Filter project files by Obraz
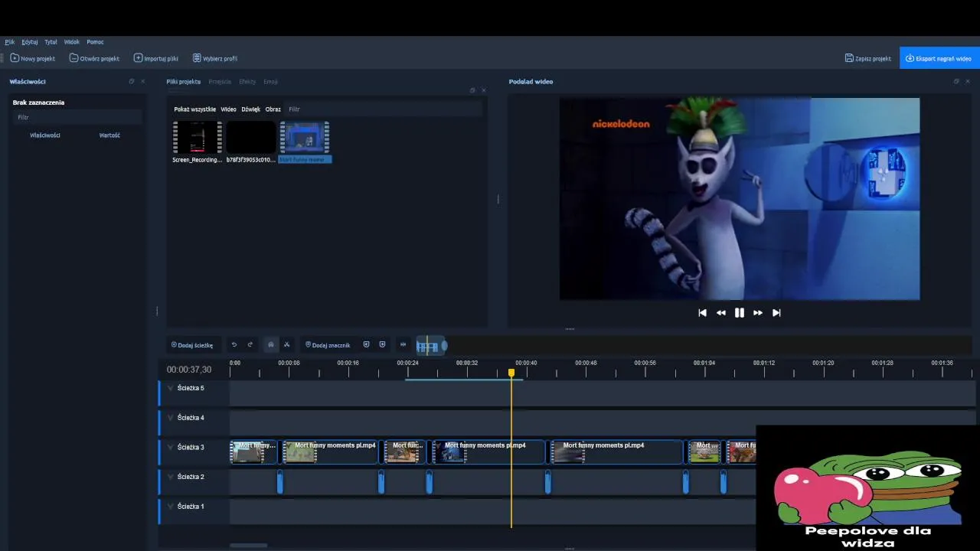The image size is (980, 551). [x=273, y=109]
